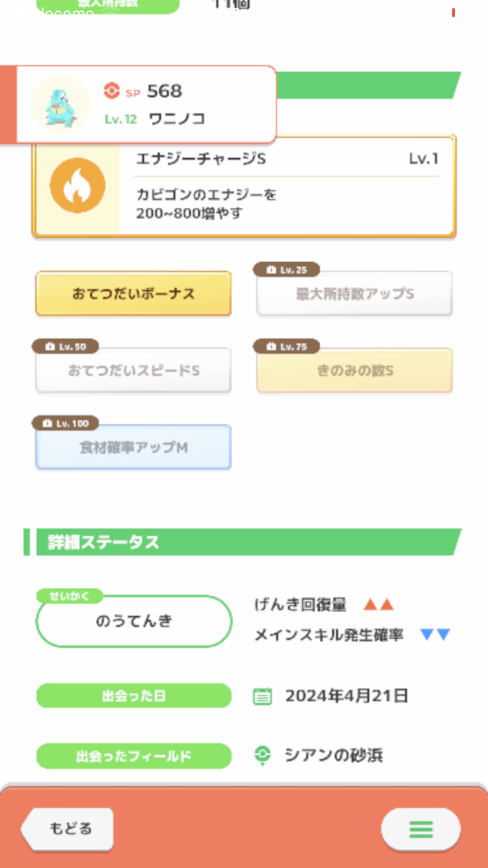Click the きのみの数S sub skill
The width and height of the screenshot is (488, 868).
pos(355,371)
